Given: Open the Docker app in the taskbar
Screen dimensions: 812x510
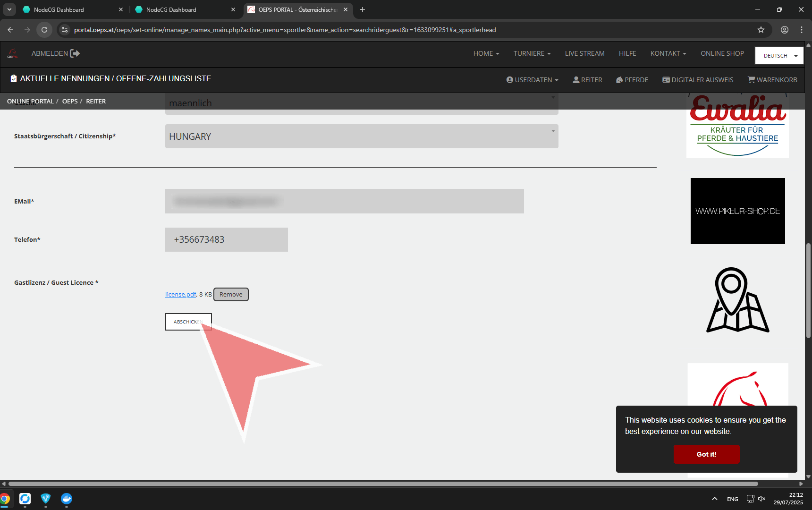Looking at the screenshot, I should [67, 499].
